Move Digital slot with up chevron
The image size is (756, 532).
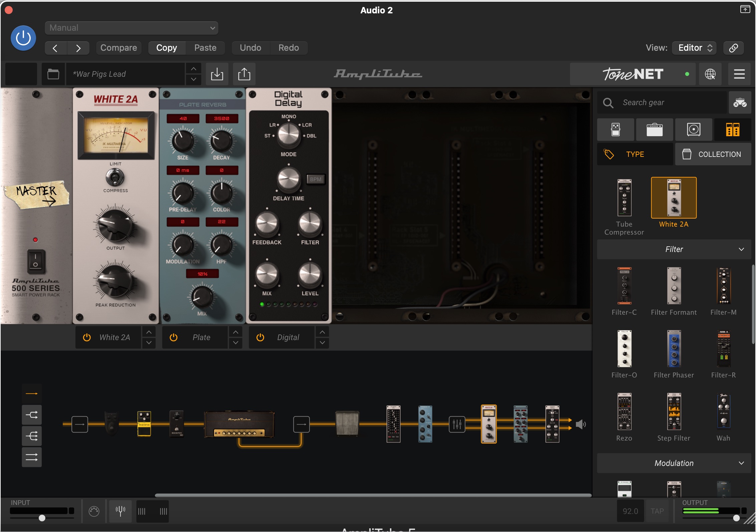pos(322,332)
